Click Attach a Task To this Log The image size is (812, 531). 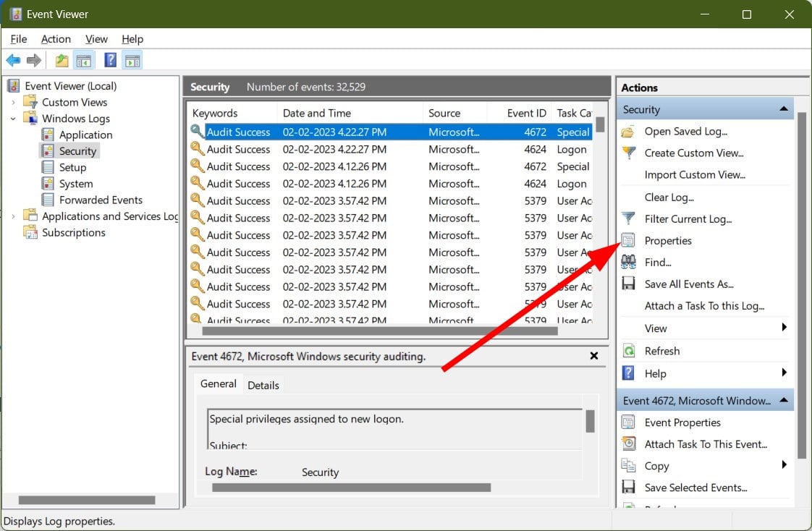pos(704,306)
